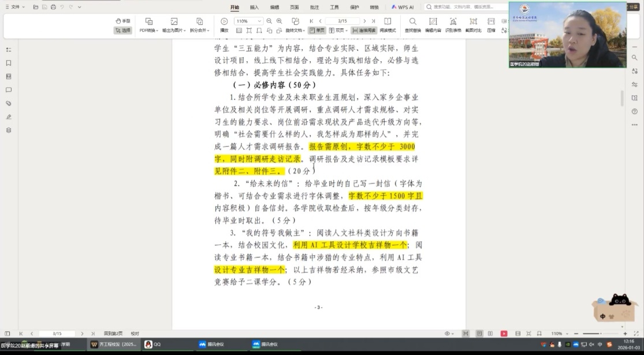The image size is (644, 355).
Task: Open the bookmarks panel in left sidebar
Action: [x=9, y=63]
